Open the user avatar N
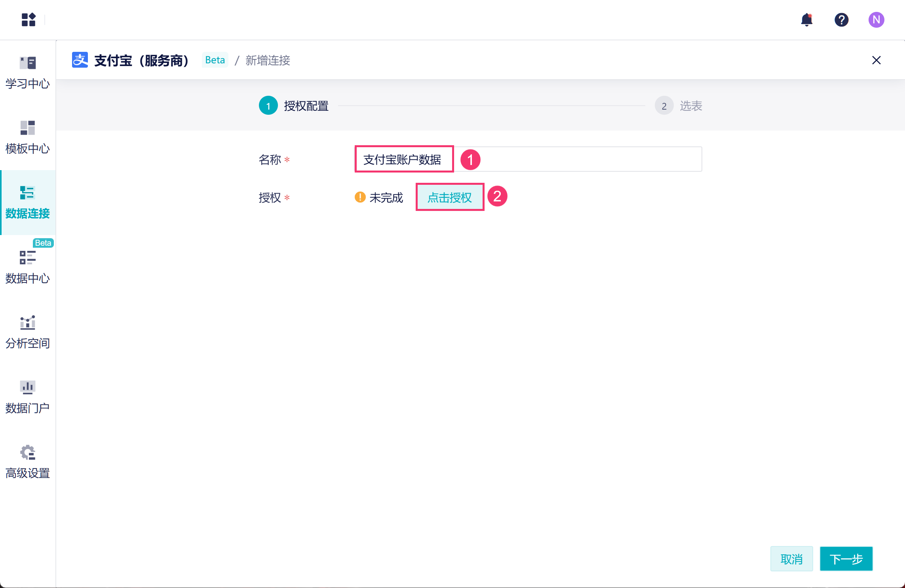Image resolution: width=905 pixels, height=588 pixels. (876, 19)
